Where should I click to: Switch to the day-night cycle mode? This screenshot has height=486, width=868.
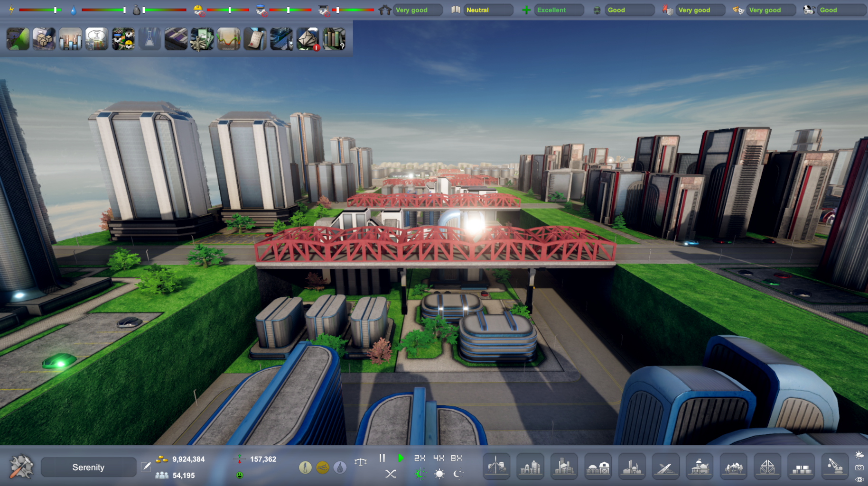point(420,474)
